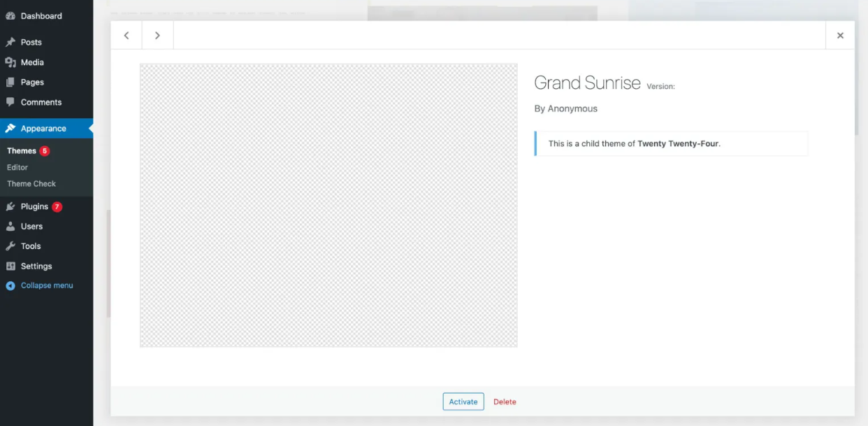Show the next theme with right arrow
Screen dimensions: 868x426
click(x=157, y=35)
